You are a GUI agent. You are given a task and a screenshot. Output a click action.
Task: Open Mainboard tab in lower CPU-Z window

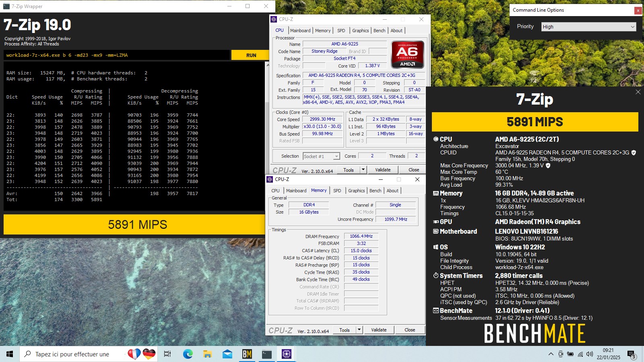(x=296, y=191)
